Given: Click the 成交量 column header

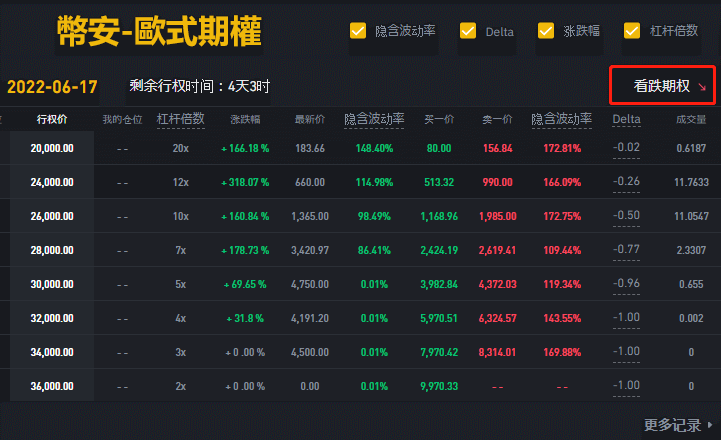Looking at the screenshot, I should pos(691,120).
